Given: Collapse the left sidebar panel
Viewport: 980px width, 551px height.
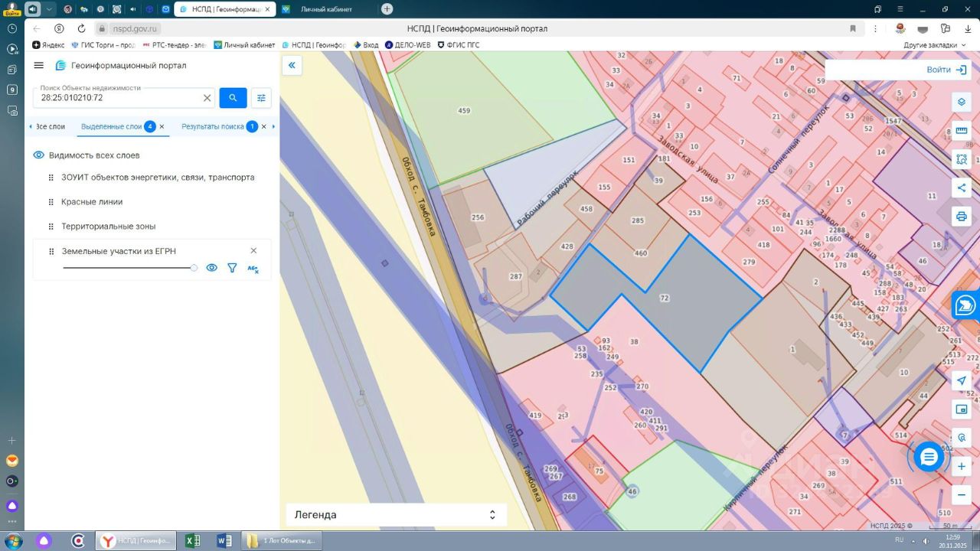Looking at the screenshot, I should point(292,66).
